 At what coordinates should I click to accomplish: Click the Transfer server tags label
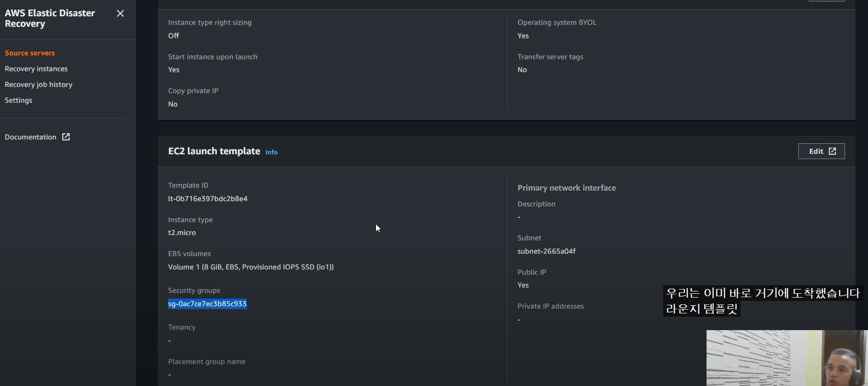point(550,57)
